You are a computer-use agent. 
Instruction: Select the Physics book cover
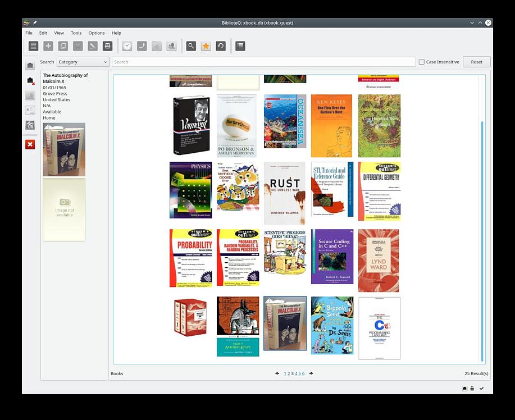point(191,190)
